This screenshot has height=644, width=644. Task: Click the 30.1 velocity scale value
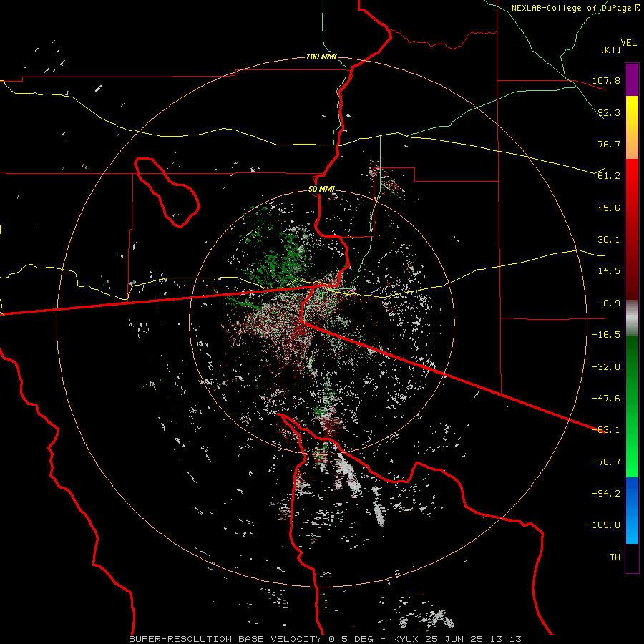click(609, 240)
